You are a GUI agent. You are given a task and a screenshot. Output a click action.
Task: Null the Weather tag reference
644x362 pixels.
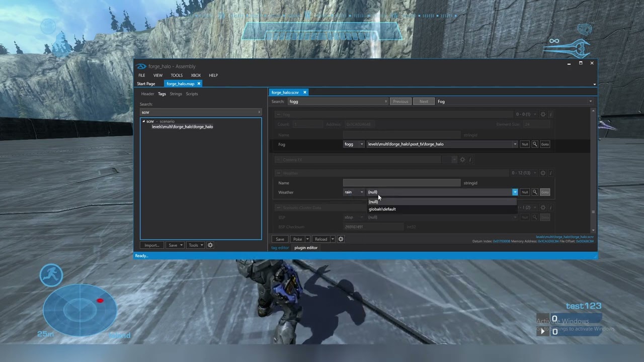[525, 192]
